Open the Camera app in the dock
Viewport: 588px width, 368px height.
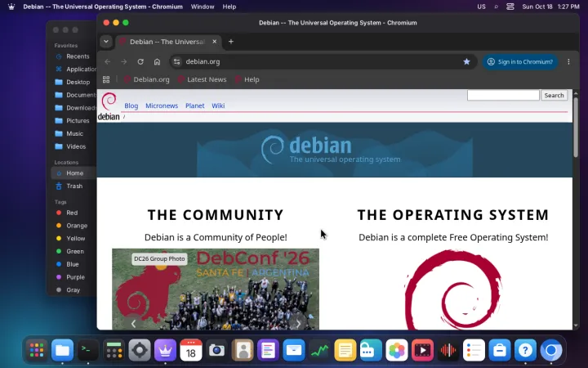[x=216, y=350]
